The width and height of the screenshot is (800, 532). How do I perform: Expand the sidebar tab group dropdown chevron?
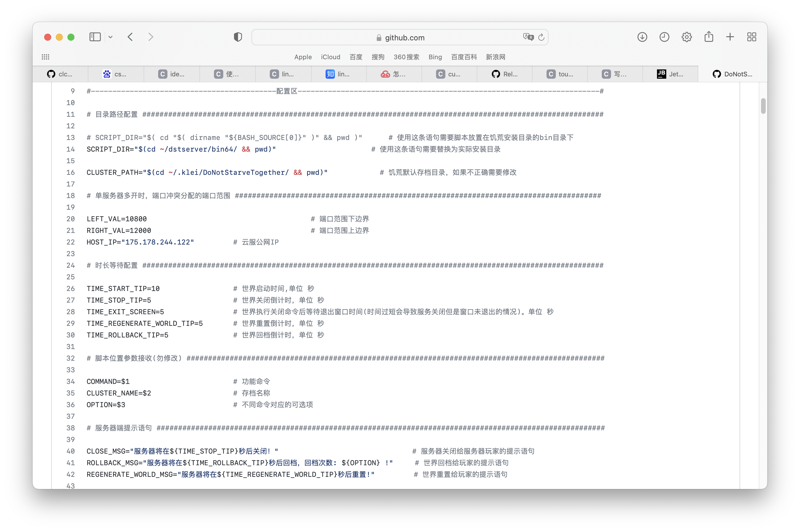(110, 37)
